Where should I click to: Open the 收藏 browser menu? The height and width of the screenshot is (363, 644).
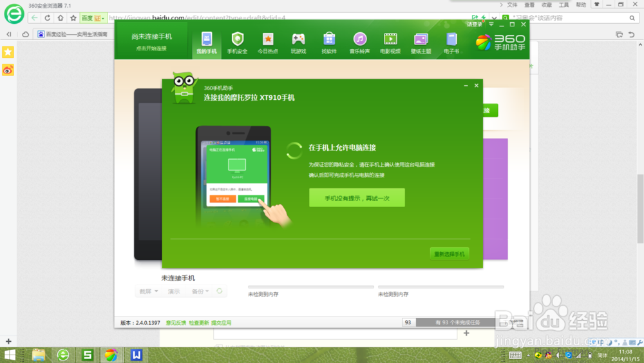click(x=547, y=5)
